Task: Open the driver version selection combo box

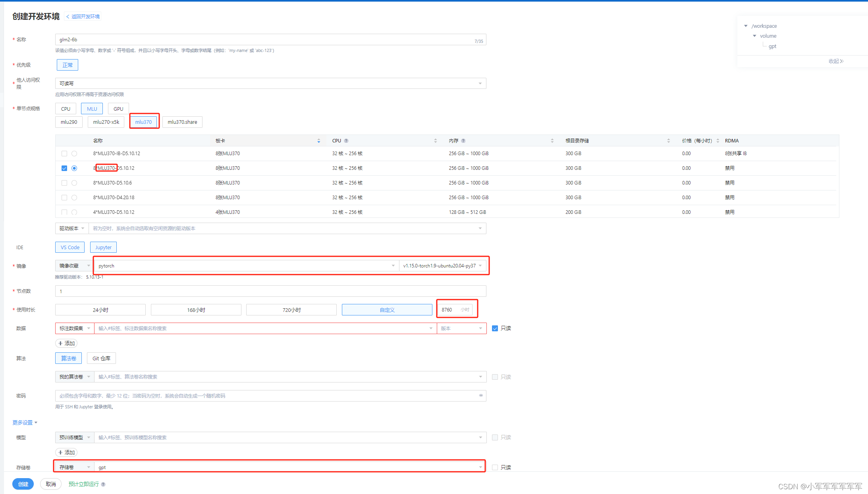Action: tap(287, 229)
